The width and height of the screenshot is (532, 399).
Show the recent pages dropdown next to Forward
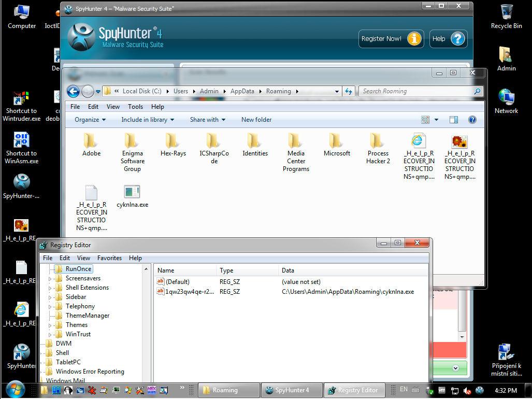pyautogui.click(x=98, y=91)
